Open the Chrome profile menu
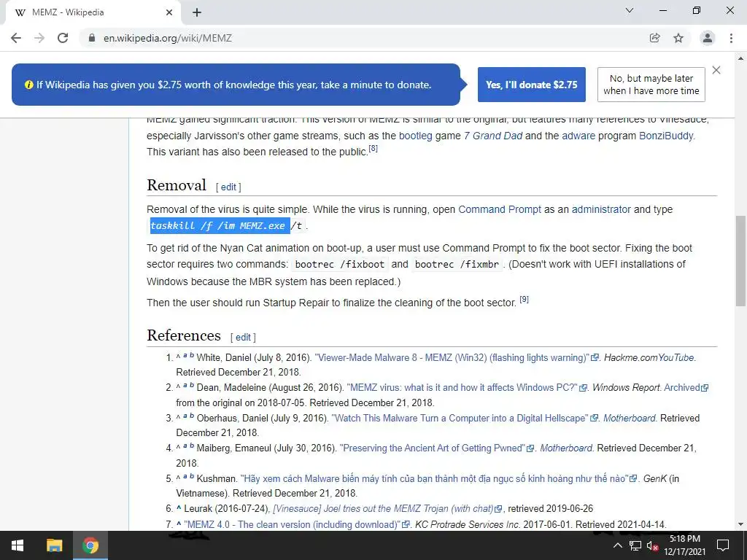This screenshot has width=747, height=560. point(708,38)
